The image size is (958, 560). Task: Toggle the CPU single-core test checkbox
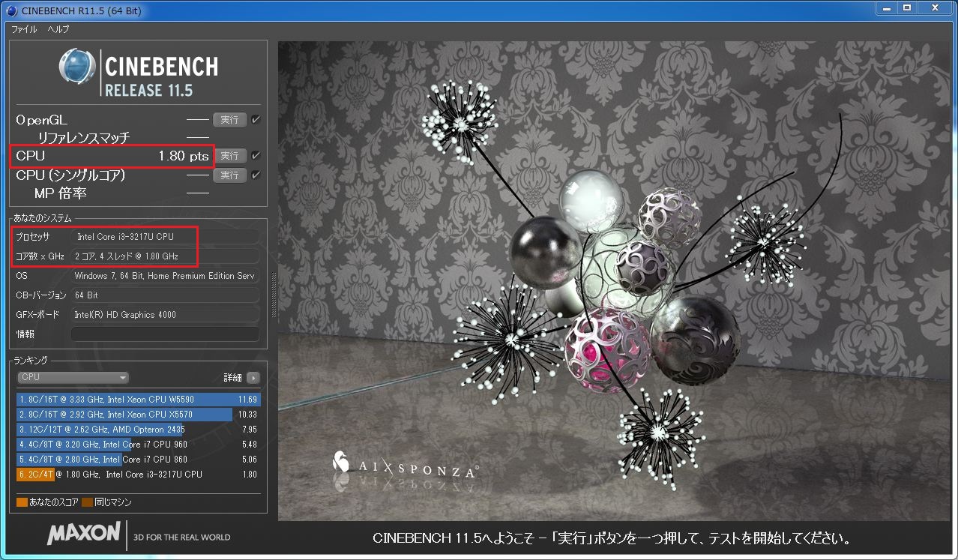coord(256,175)
